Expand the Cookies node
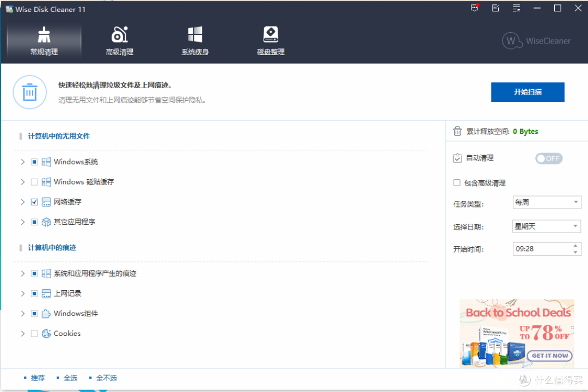Viewport: 588px width, 392px height. tap(22, 334)
